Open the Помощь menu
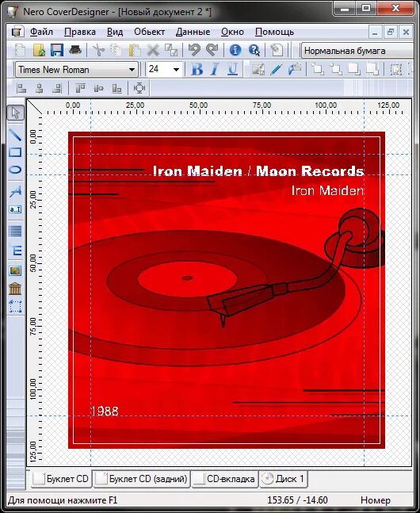The image size is (420, 513). tap(275, 32)
